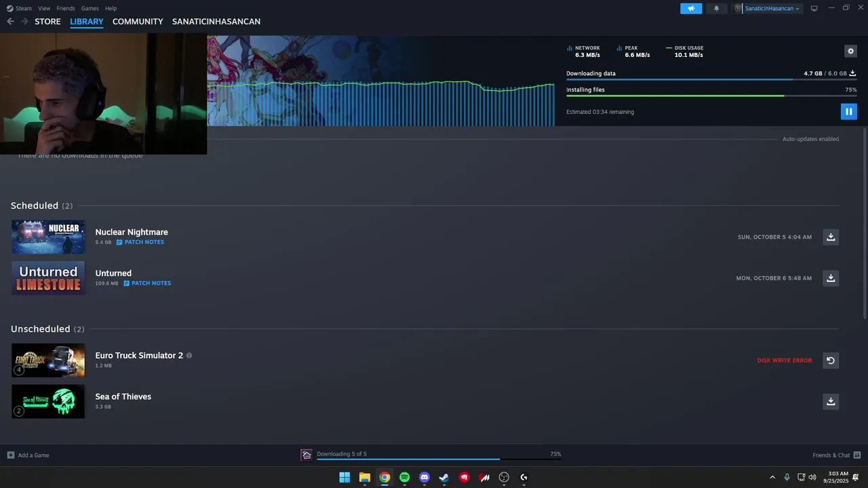868x488 pixels.
Task: Open the Friends menu
Action: tap(66, 8)
